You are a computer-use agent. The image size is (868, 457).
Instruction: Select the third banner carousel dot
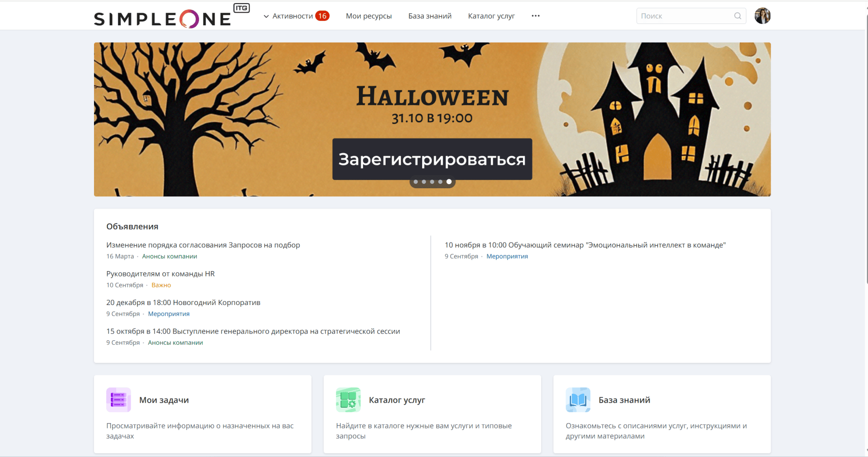(432, 182)
